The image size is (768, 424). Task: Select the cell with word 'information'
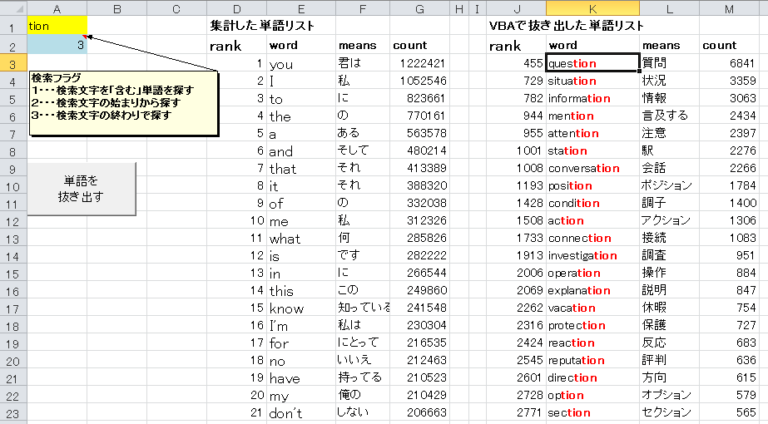(x=592, y=99)
